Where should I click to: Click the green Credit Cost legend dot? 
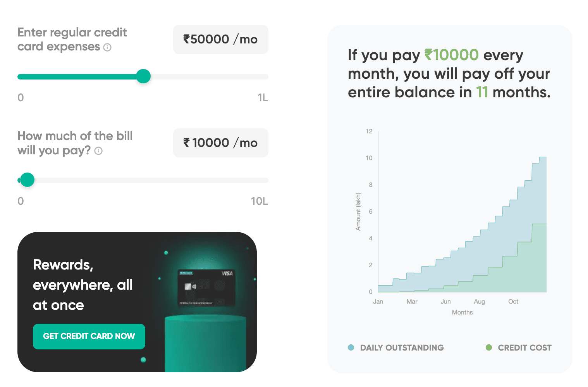489,347
